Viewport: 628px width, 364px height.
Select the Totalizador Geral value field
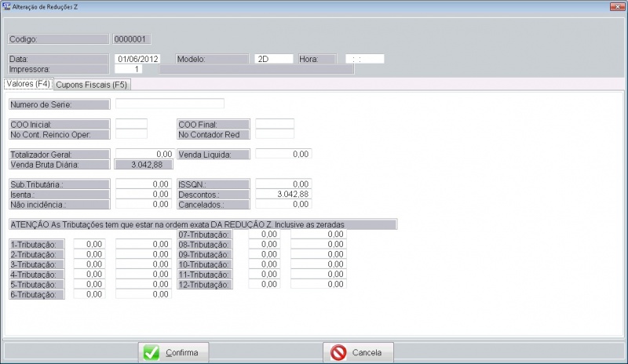pyautogui.click(x=144, y=155)
